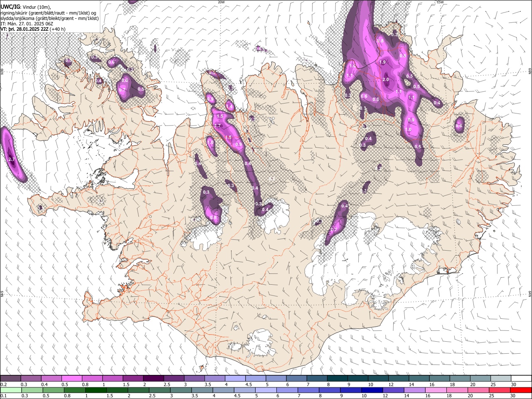The image size is (532, 399).
Task: Click the light pink 16–18 rain legend swatch
Action: pyautogui.click(x=436, y=390)
